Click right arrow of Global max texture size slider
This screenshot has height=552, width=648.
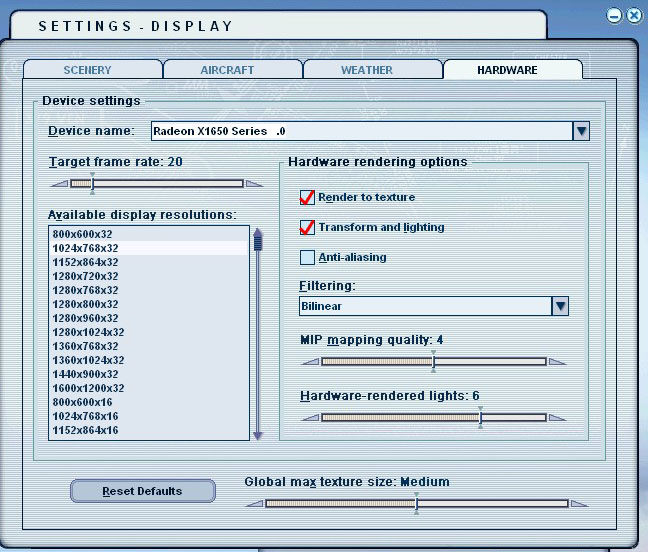pyautogui.click(x=580, y=504)
